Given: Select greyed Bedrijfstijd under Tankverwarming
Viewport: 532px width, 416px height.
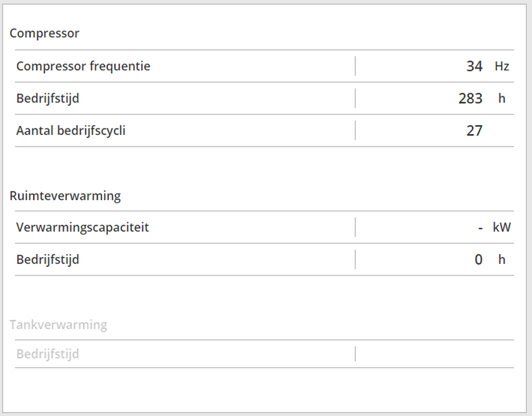Looking at the screenshot, I should [48, 354].
